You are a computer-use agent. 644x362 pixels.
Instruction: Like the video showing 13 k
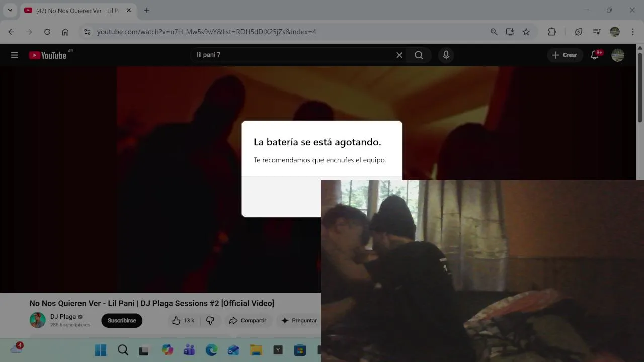coord(183,321)
